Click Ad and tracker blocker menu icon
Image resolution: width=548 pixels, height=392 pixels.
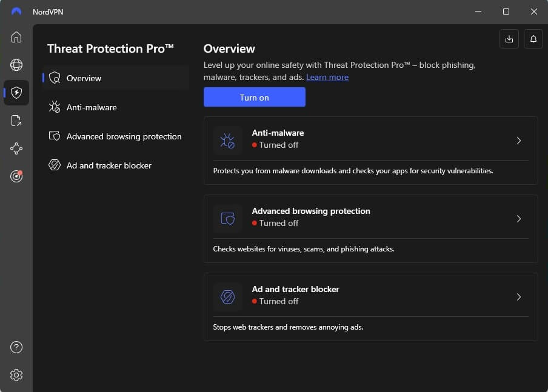point(55,165)
